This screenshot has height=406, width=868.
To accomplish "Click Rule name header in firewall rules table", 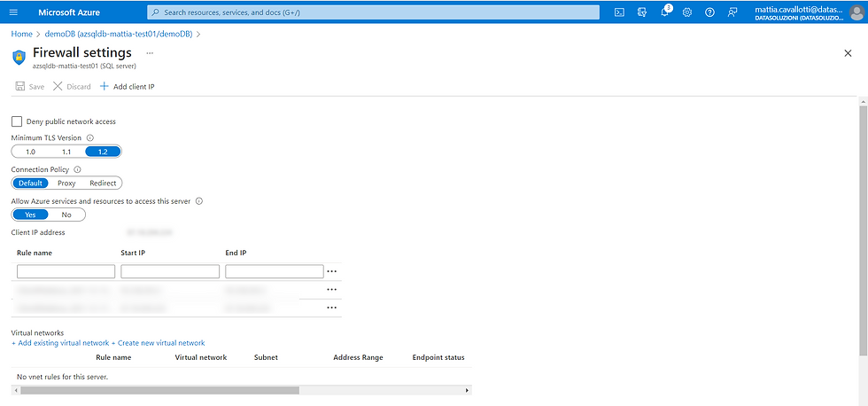I will tap(35, 253).
